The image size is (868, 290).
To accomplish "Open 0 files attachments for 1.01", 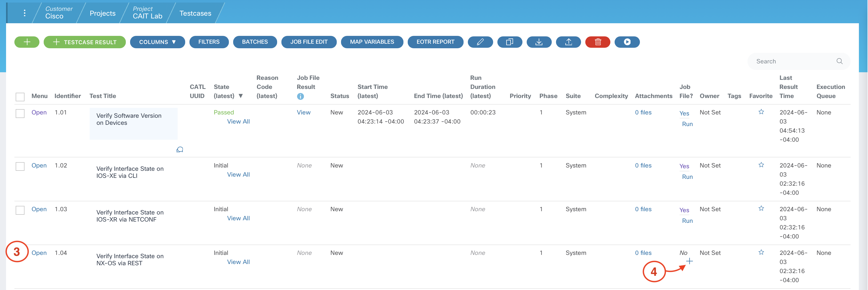I will 643,112.
